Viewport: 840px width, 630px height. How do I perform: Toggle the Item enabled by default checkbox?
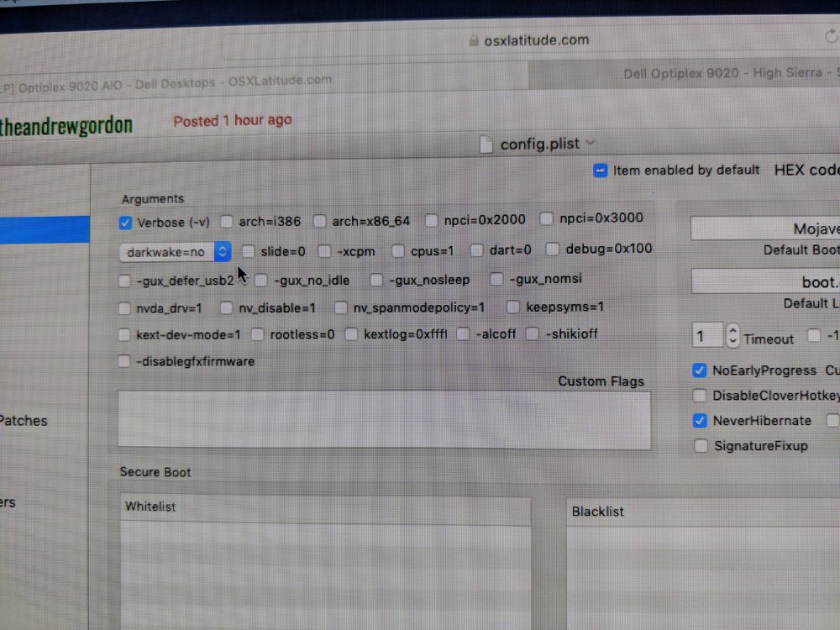point(600,171)
